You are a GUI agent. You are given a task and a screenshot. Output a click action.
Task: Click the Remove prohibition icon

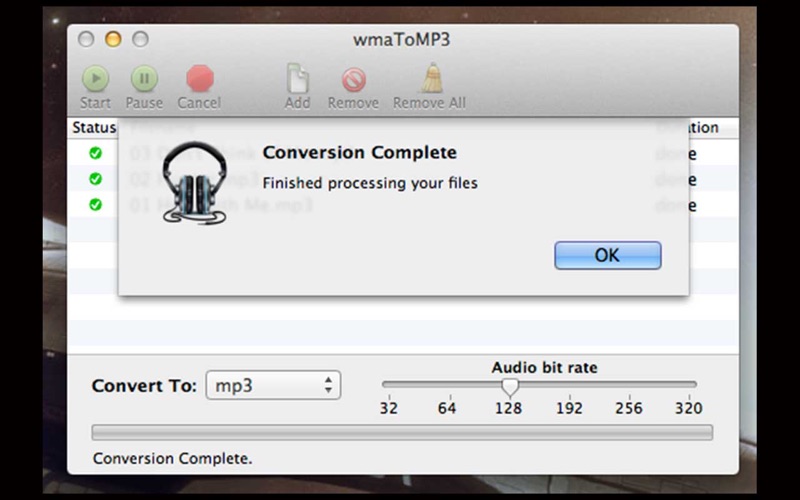point(354,80)
